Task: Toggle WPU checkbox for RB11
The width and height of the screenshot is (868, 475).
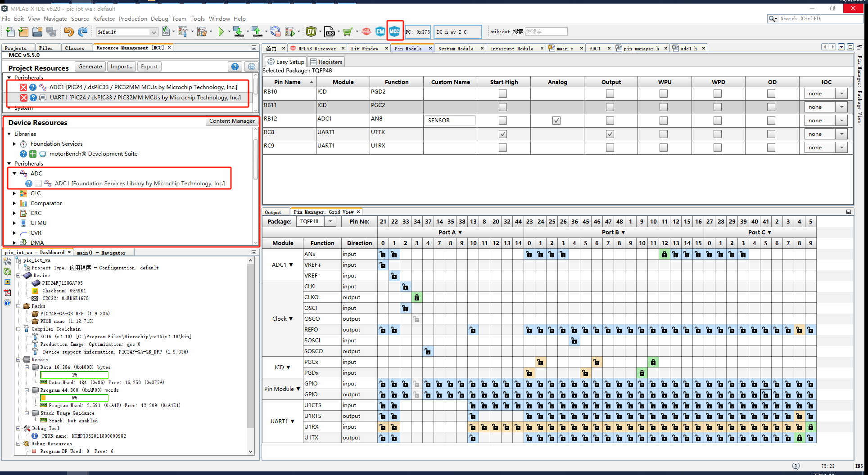Action: click(x=664, y=107)
